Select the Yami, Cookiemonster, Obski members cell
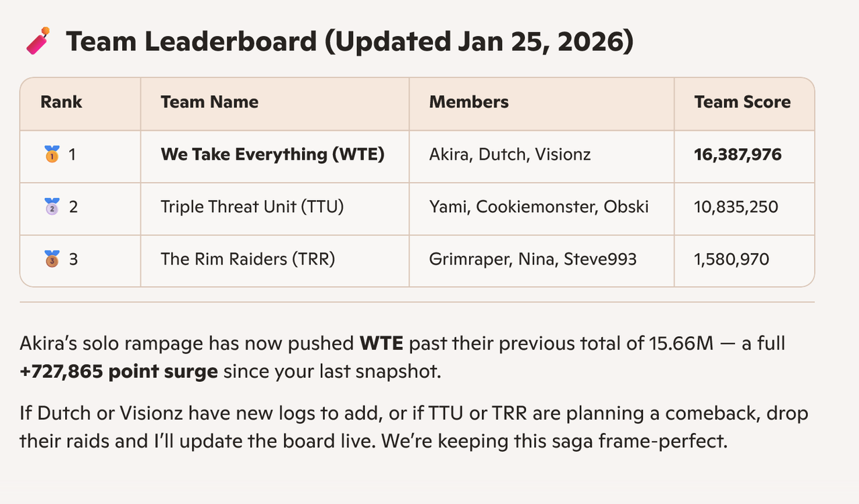The width and height of the screenshot is (859, 504). tap(539, 207)
